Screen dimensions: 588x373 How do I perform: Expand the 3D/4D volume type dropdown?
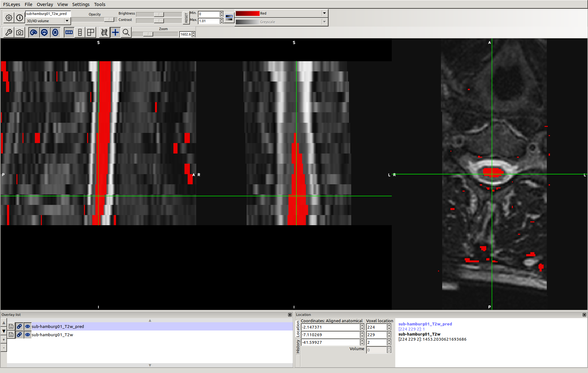click(67, 21)
